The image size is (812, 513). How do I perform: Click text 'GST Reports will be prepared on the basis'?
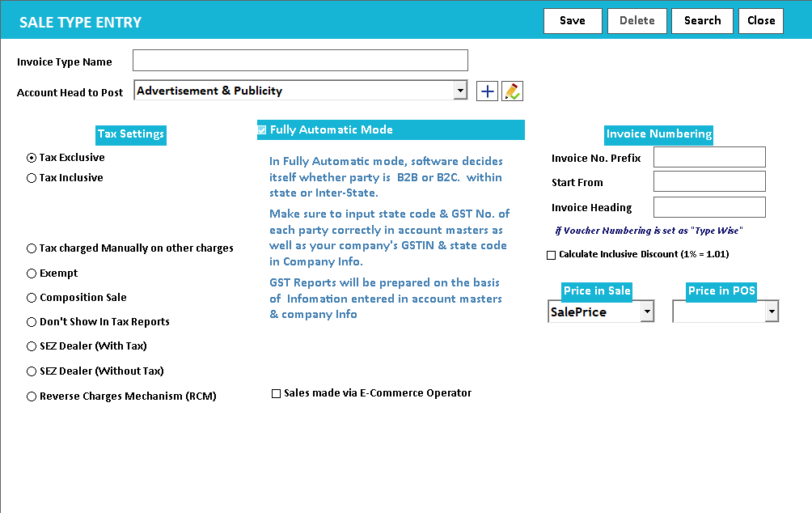(384, 283)
